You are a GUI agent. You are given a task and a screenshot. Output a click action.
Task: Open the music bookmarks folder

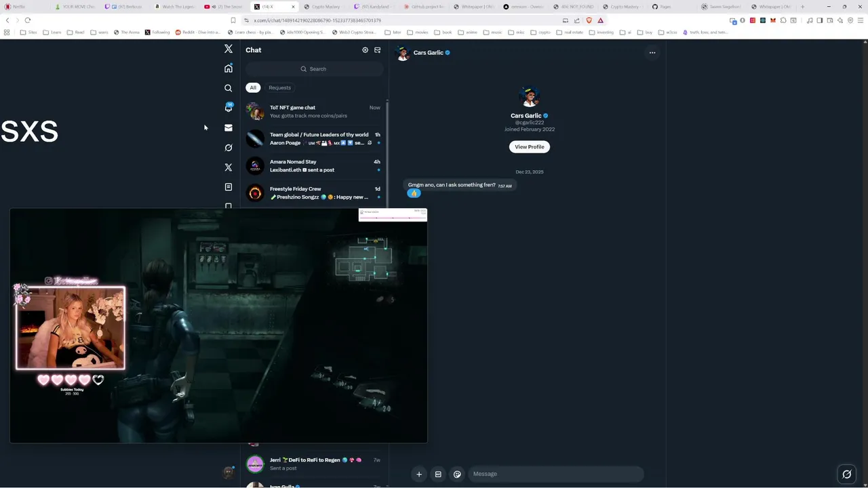coord(492,32)
